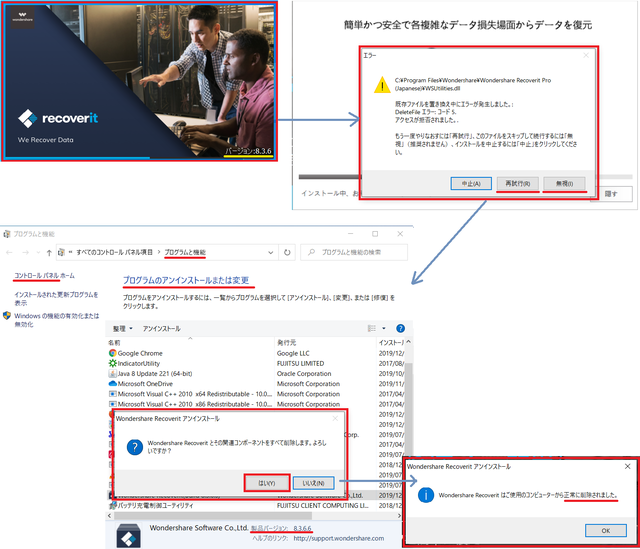The width and height of the screenshot is (640, 549).
Task: Open インストールされた更新プログラムを表示 link
Action: click(56, 298)
